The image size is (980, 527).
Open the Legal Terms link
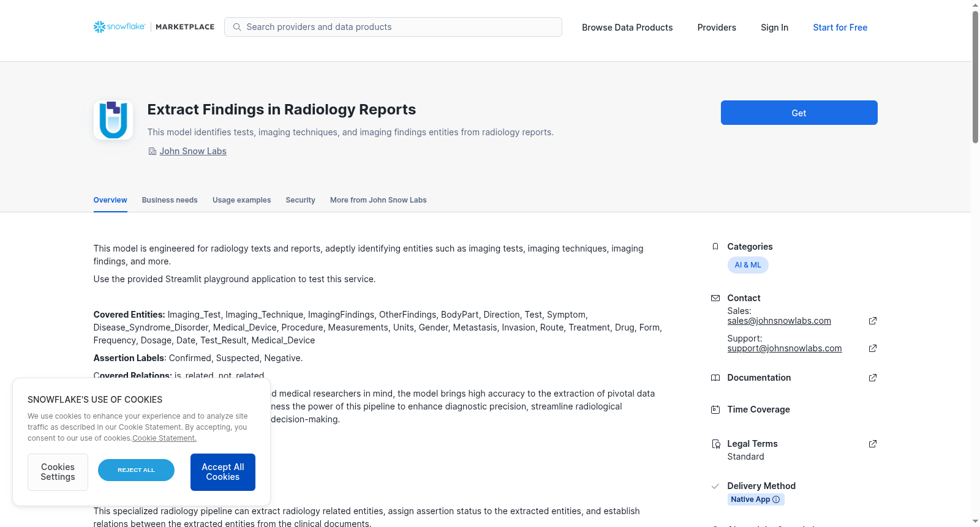[x=752, y=444]
